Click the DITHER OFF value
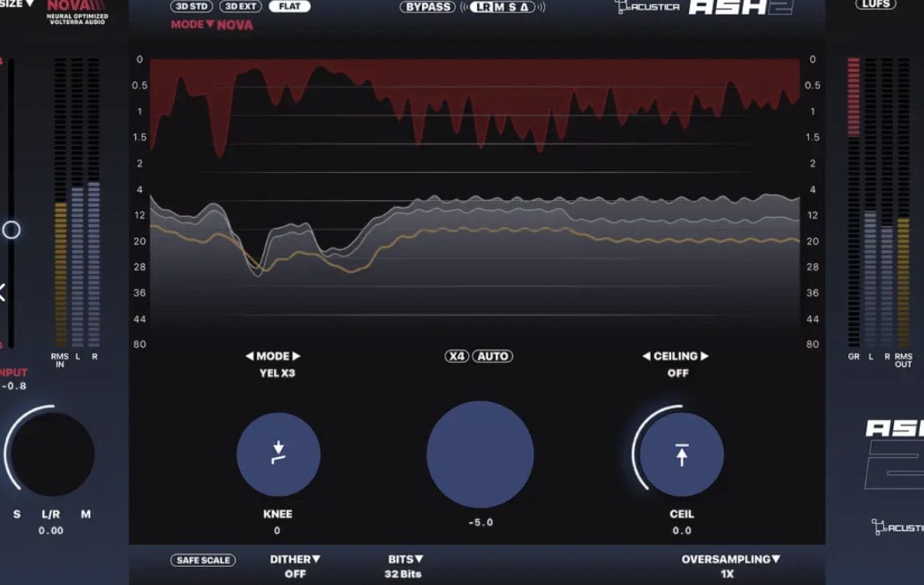924x585 pixels. point(296,574)
